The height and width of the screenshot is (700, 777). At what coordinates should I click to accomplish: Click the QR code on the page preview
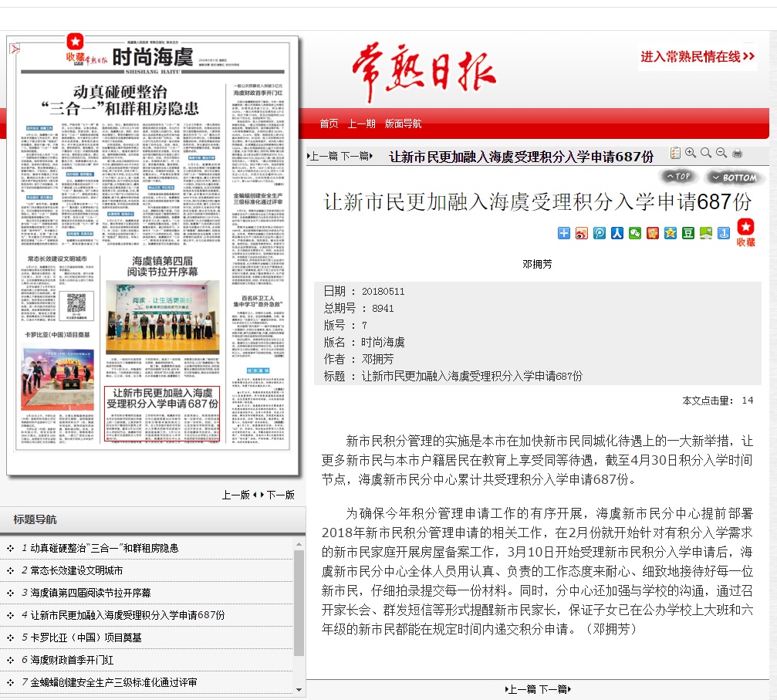pos(76,306)
